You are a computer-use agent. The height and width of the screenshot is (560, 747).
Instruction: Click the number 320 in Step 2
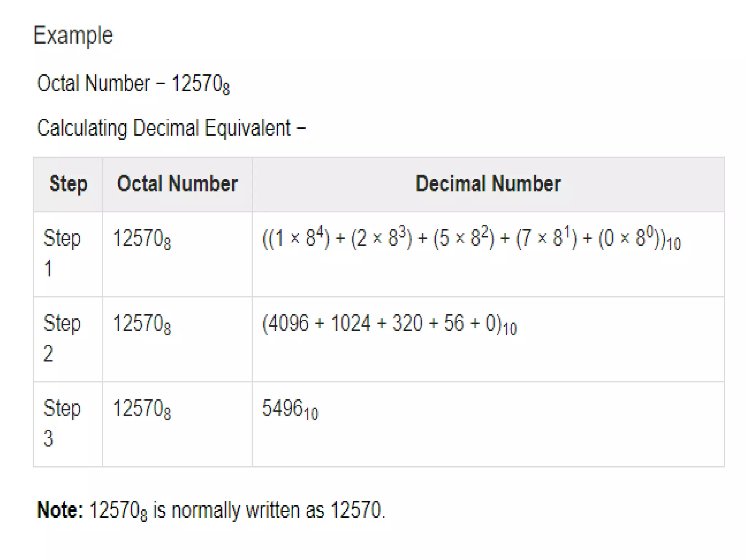pyautogui.click(x=407, y=323)
